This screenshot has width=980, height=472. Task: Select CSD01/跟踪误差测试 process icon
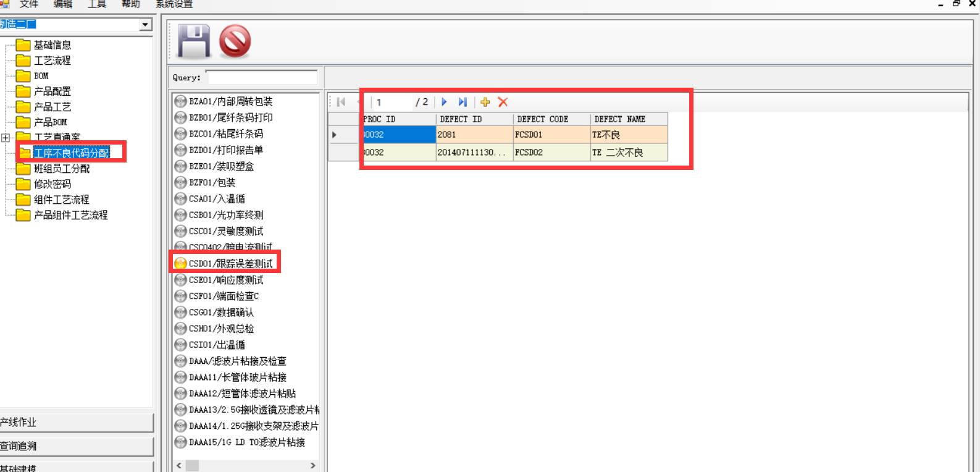click(180, 264)
